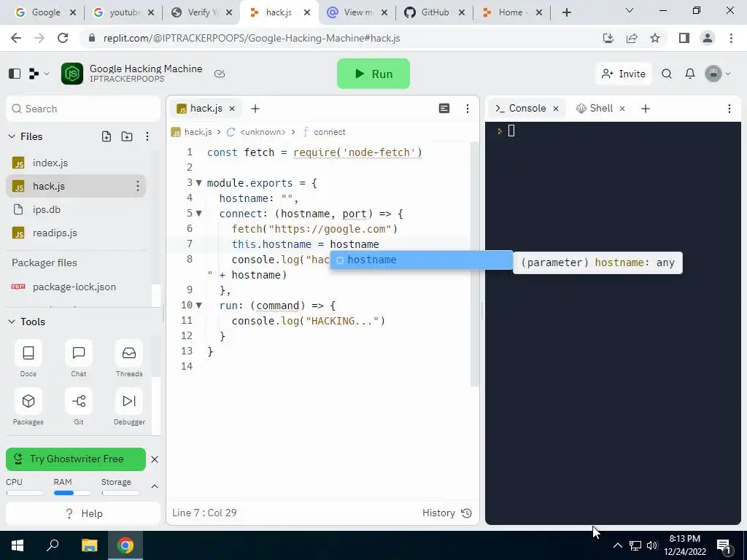Open the Files section options menu
This screenshot has width=747, height=560.
(x=147, y=136)
